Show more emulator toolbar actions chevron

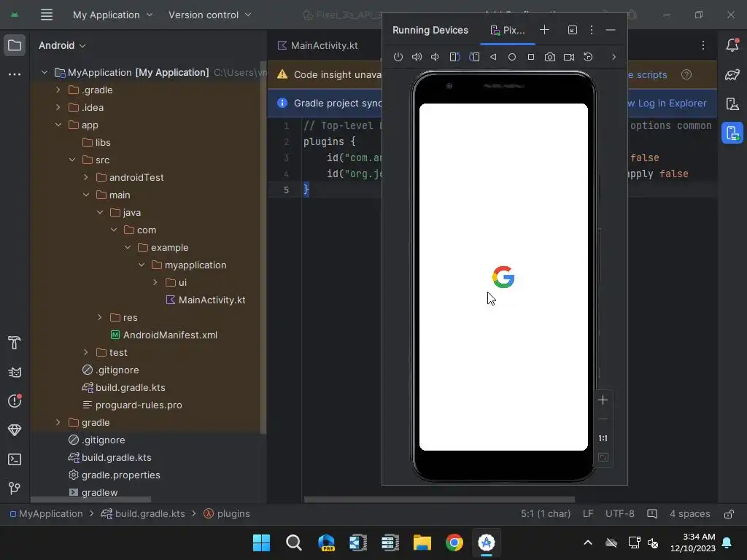(x=614, y=57)
